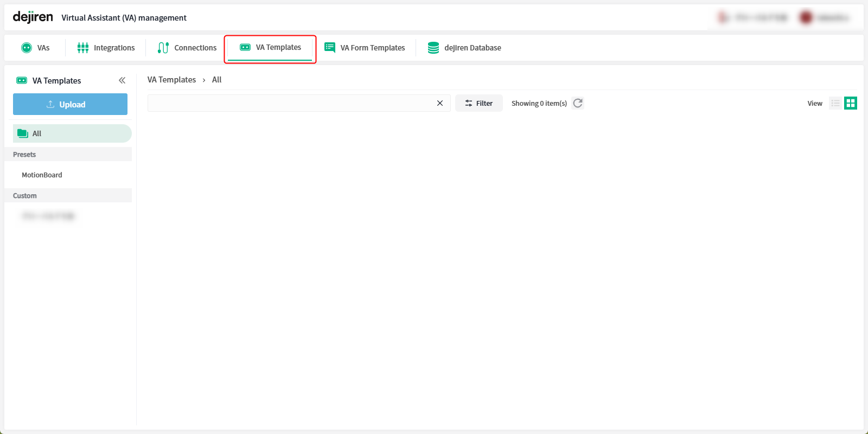The width and height of the screenshot is (868, 434).
Task: Click the Upload button
Action: (70, 104)
